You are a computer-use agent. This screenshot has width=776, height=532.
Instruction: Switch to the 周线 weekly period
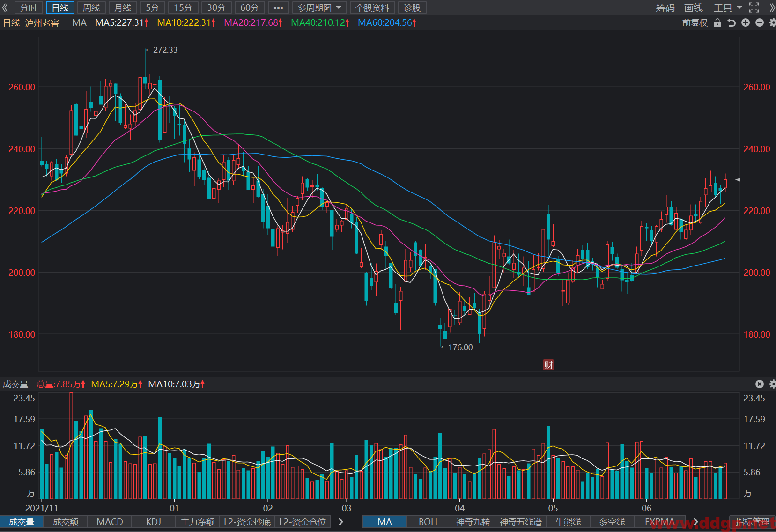[91, 7]
